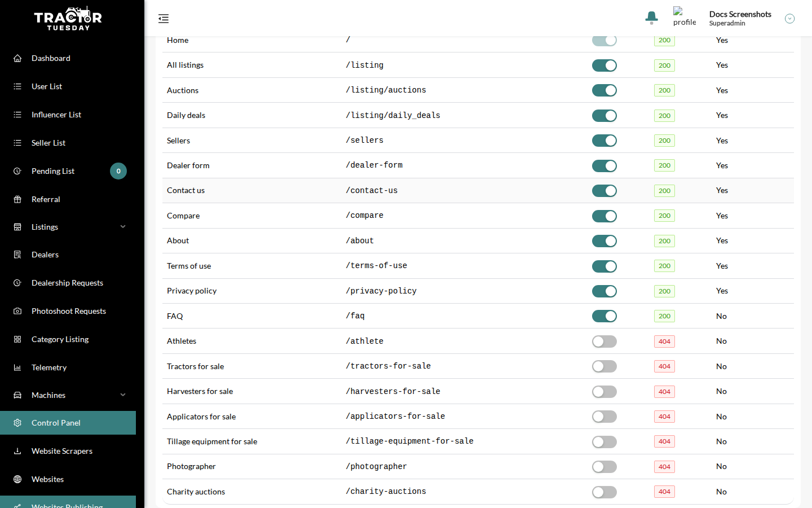
Task: Click the User List icon in sidebar
Action: (x=17, y=86)
